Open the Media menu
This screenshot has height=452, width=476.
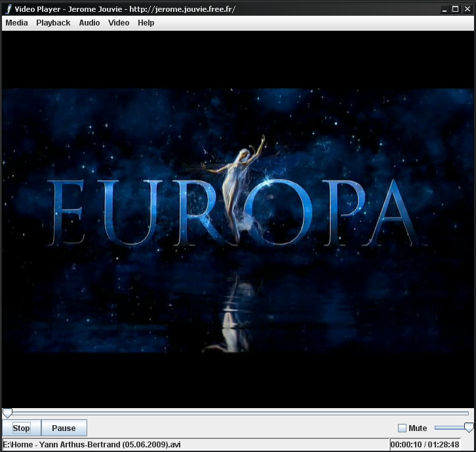click(x=16, y=23)
